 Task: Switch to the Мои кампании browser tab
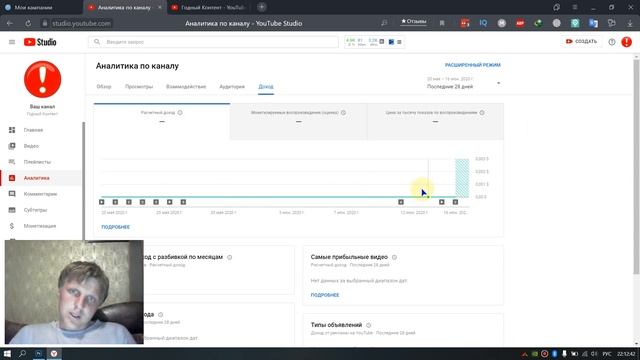[x=41, y=7]
